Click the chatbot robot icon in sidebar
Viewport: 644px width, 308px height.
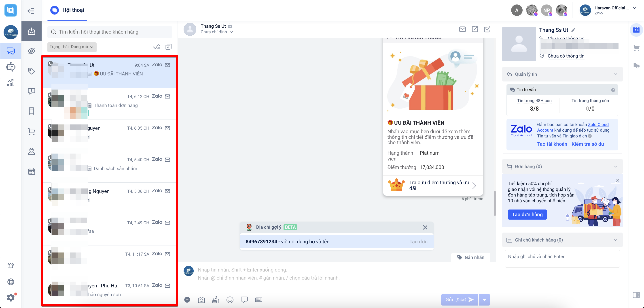[11, 67]
